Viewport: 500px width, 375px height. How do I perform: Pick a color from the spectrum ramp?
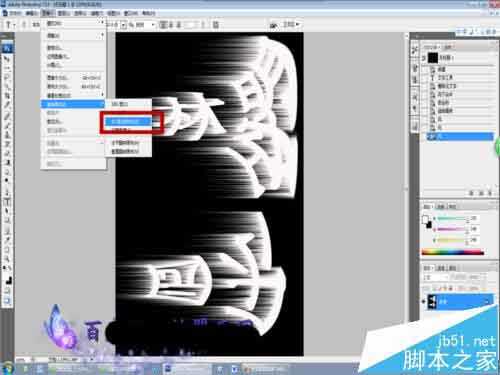tap(453, 252)
